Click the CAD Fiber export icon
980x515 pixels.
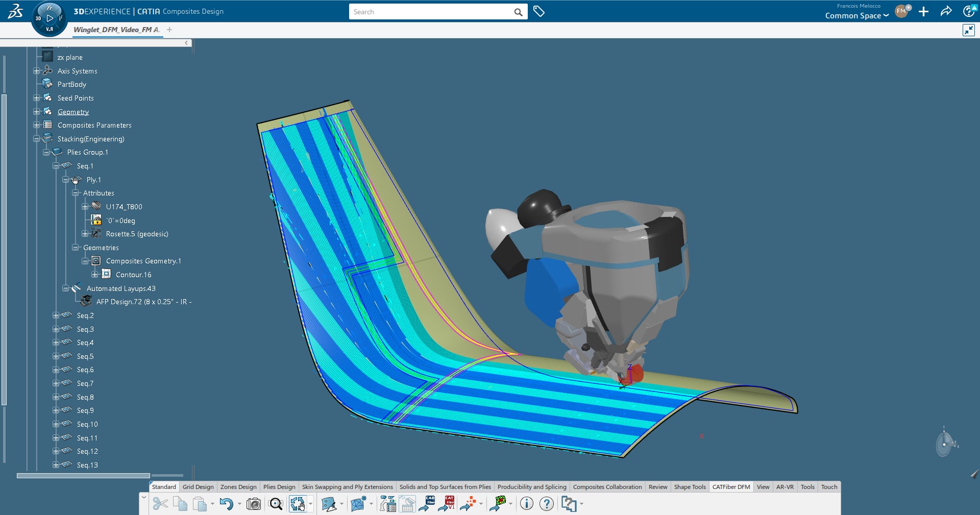(427, 504)
